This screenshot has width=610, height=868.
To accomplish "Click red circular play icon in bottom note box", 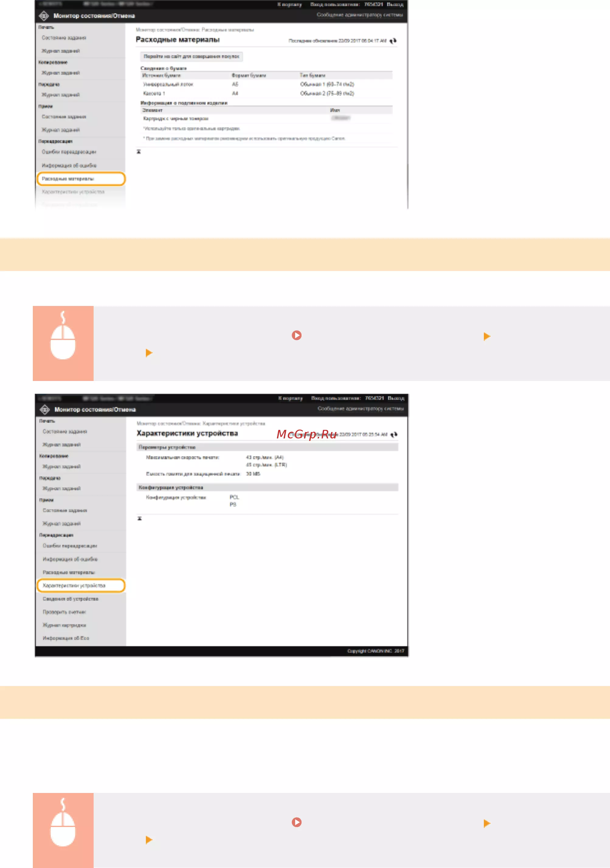I will [x=297, y=822].
